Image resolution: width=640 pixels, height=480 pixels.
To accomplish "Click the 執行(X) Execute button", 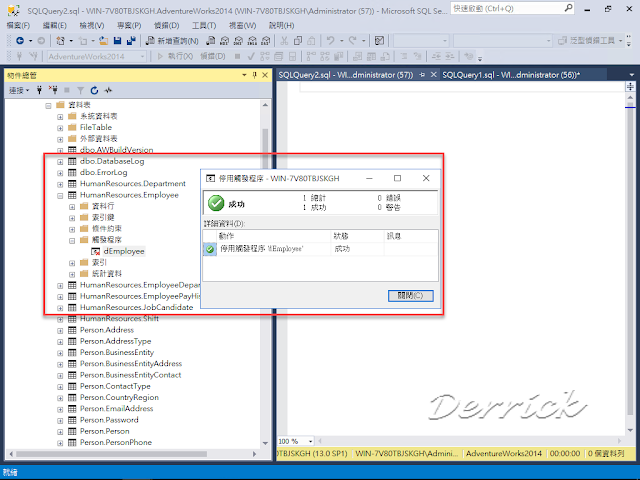I will pyautogui.click(x=176, y=56).
